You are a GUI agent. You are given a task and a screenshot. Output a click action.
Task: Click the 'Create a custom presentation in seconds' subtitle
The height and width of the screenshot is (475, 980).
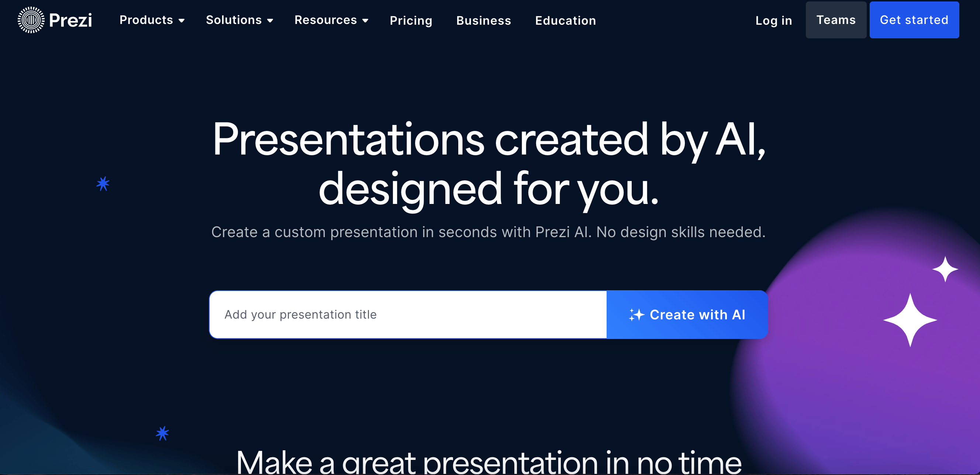click(489, 232)
